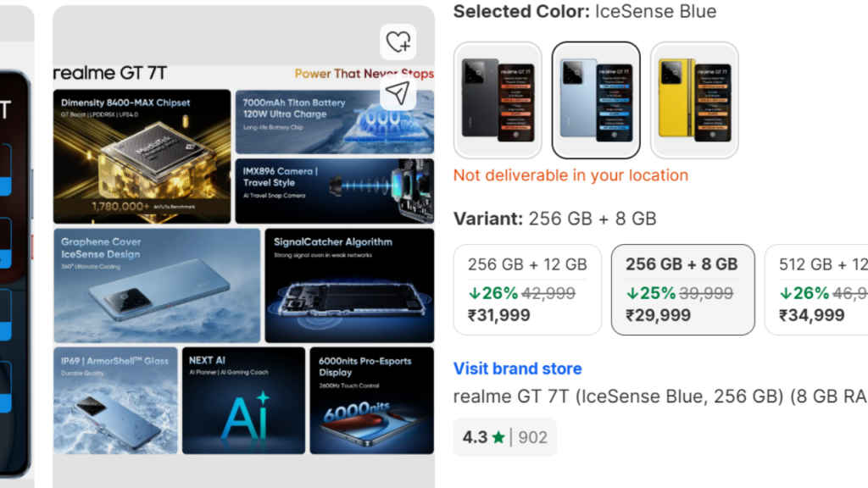Click the green star in rating badge
868x488 pixels.
(498, 437)
